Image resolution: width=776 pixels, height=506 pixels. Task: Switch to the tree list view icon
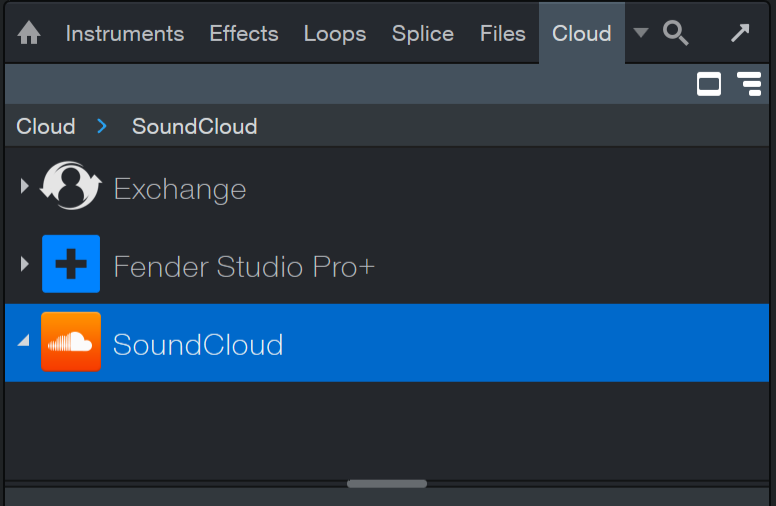[749, 84]
